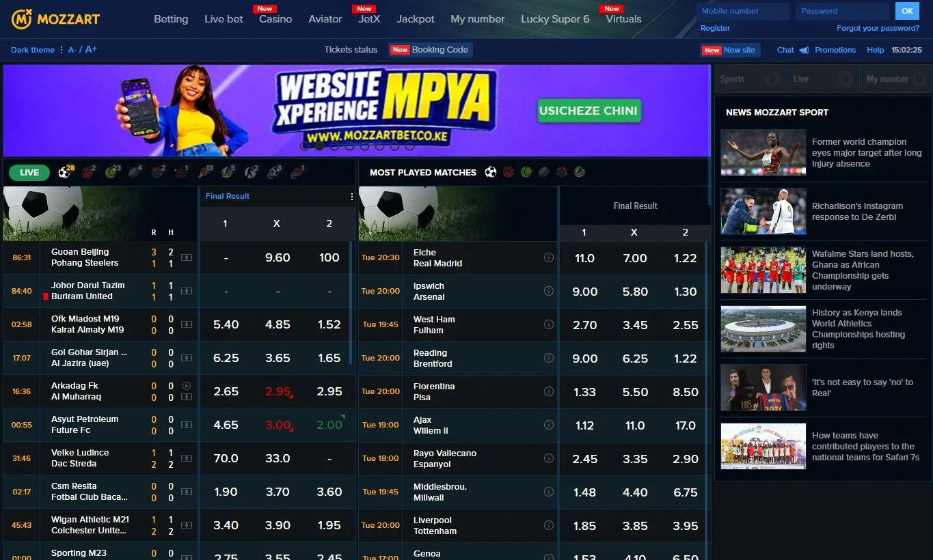Open Tickets status
933x560 pixels.
click(351, 50)
